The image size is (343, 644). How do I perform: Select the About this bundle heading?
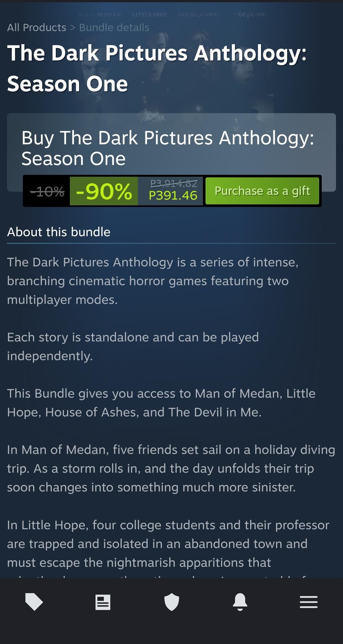coord(59,232)
